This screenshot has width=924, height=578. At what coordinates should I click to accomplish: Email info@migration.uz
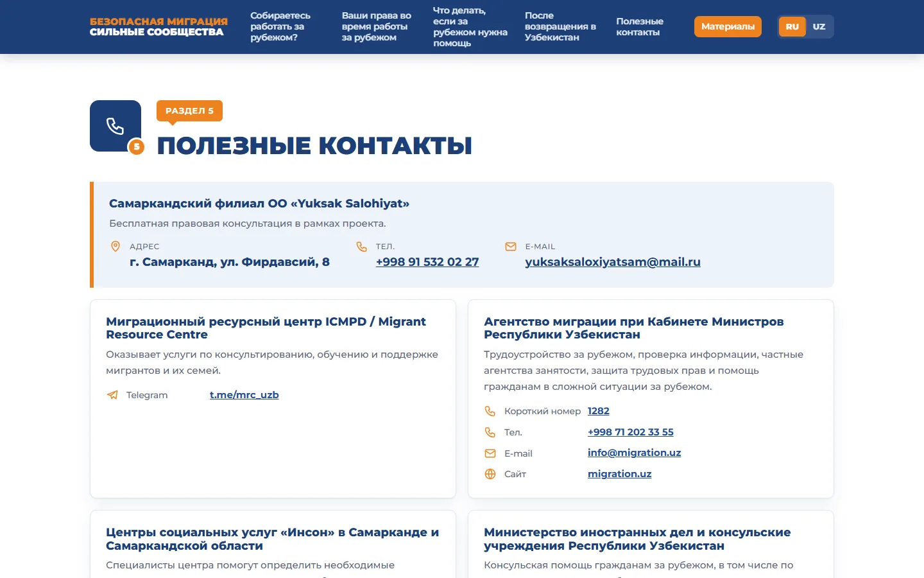point(635,453)
